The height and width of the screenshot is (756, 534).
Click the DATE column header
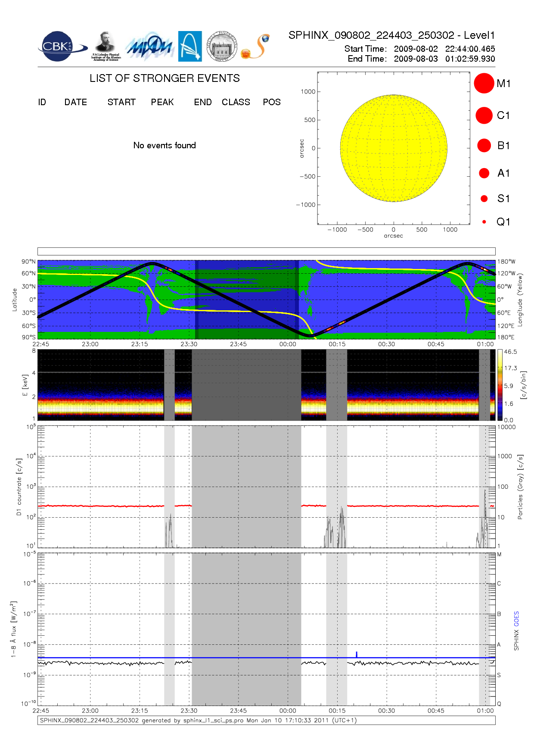pos(76,102)
